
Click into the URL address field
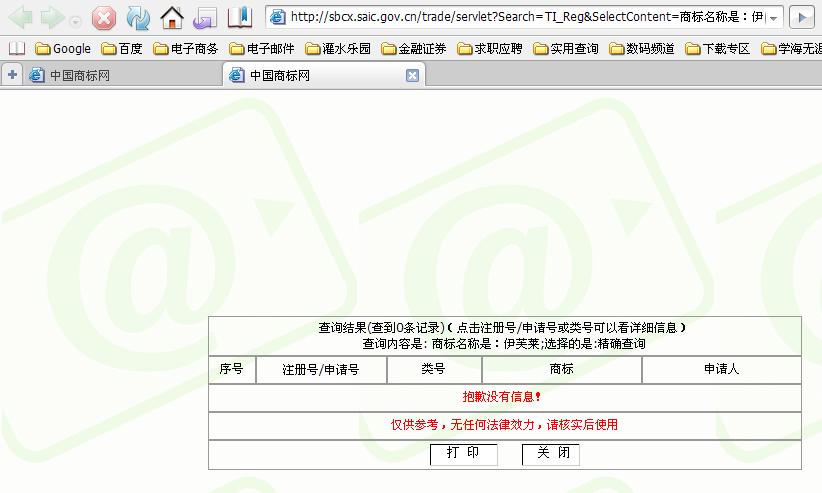(x=526, y=17)
